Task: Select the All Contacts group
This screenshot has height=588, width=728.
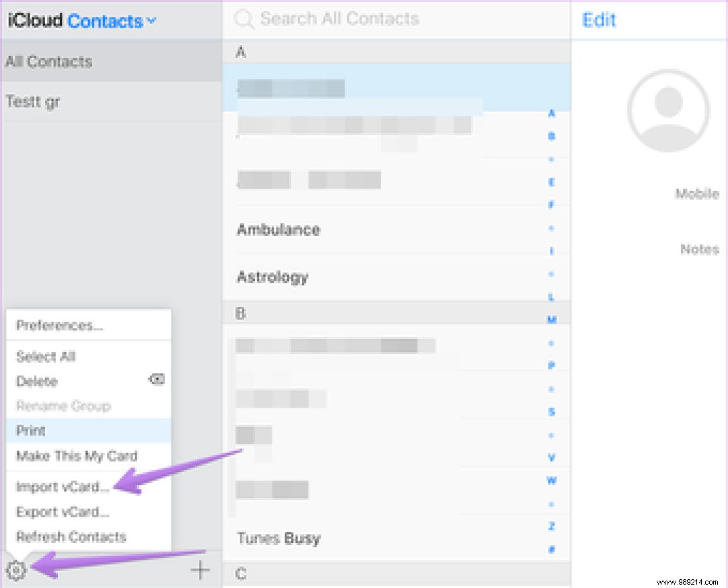Action: [49, 61]
